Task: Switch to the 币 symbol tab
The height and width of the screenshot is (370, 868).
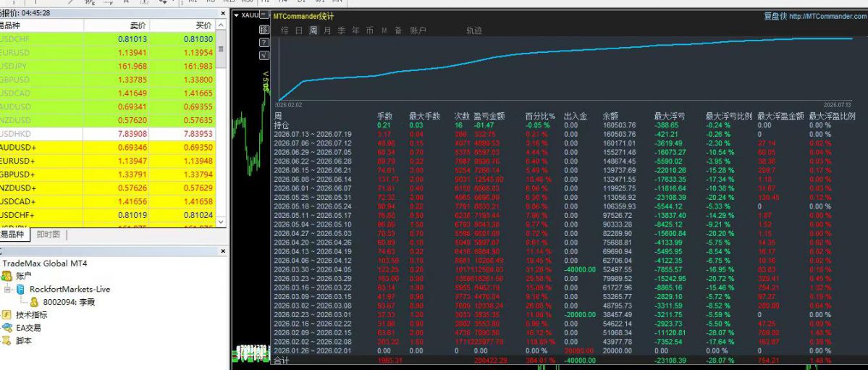Action: [x=370, y=30]
